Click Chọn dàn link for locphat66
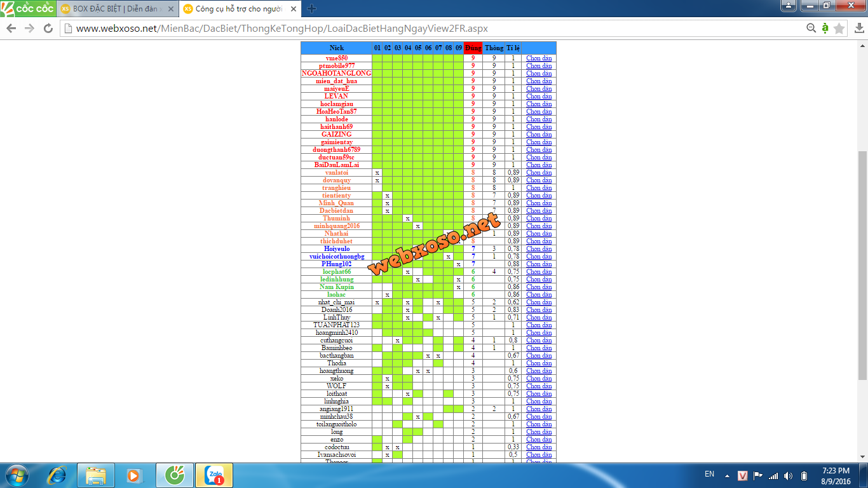 point(539,272)
